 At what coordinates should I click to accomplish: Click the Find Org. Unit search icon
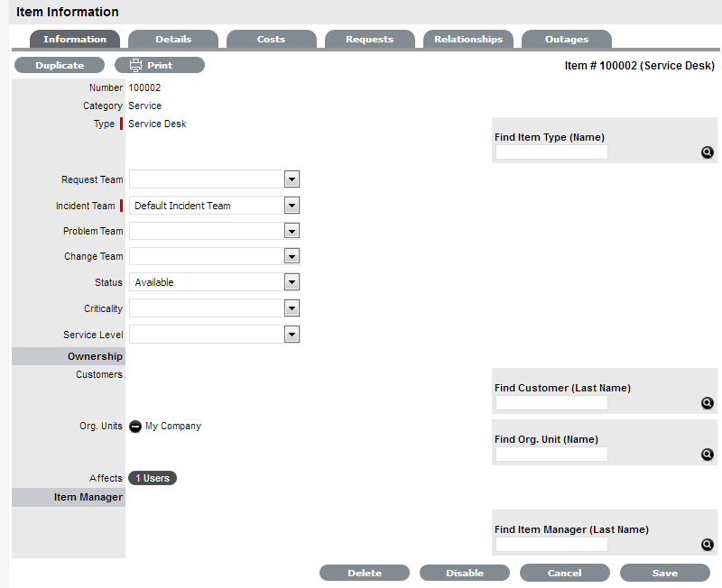tap(708, 455)
